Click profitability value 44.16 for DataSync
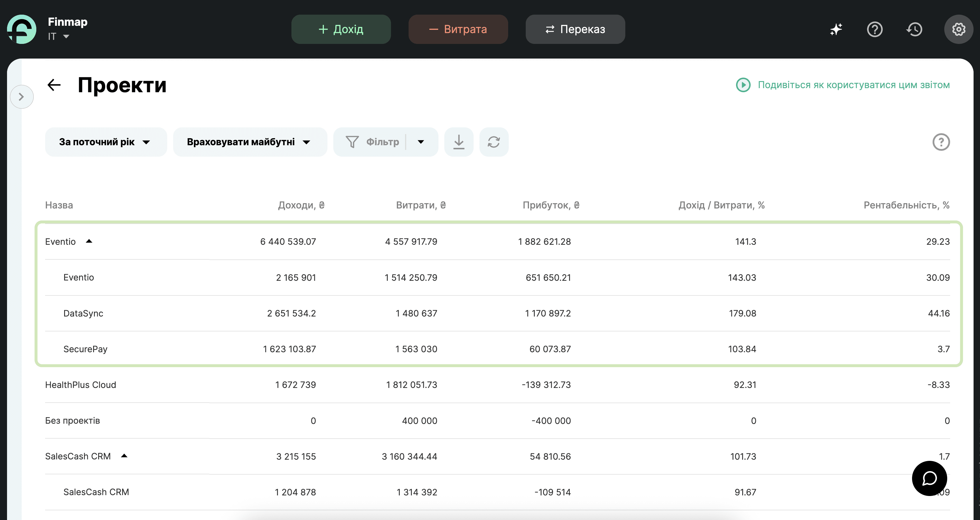The image size is (980, 520). click(938, 313)
